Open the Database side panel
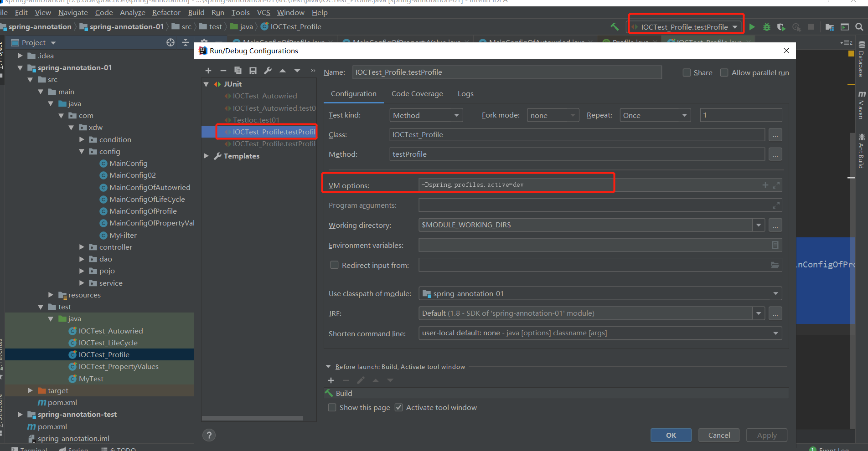This screenshot has height=451, width=868. [861, 59]
